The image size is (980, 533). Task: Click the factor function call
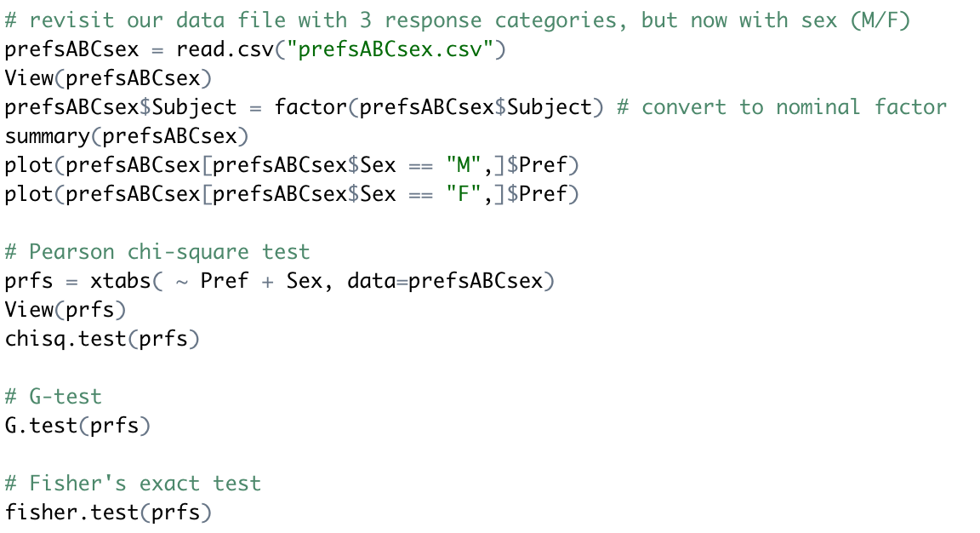[311, 107]
